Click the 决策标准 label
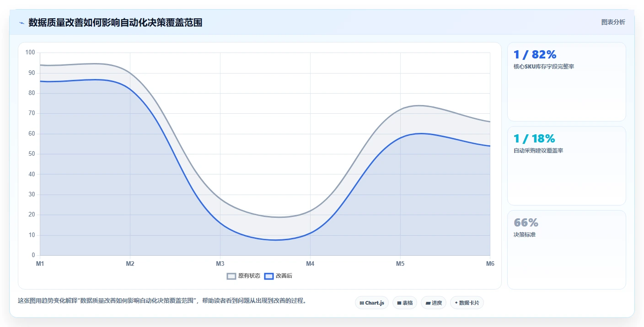 tap(524, 235)
